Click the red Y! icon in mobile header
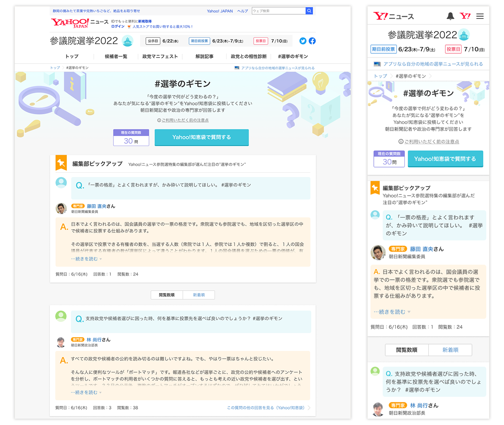The width and height of the screenshot is (504, 425). 465,16
